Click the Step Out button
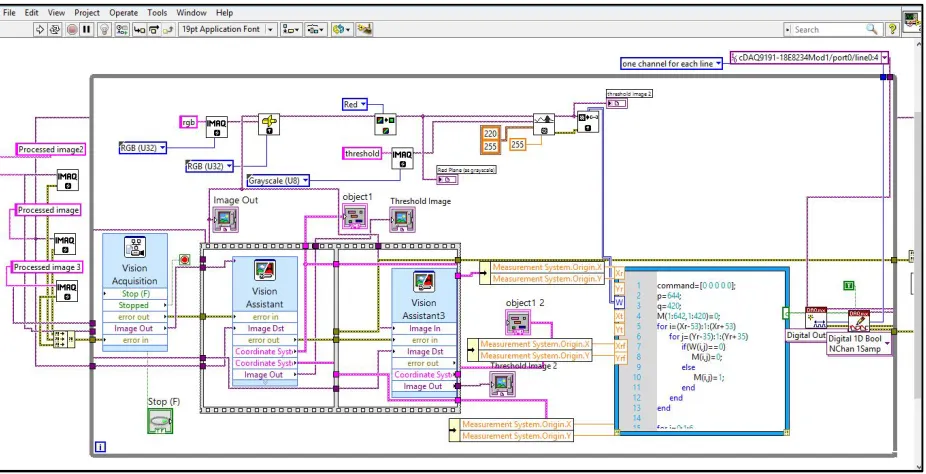The width and height of the screenshot is (926, 474). tap(168, 29)
